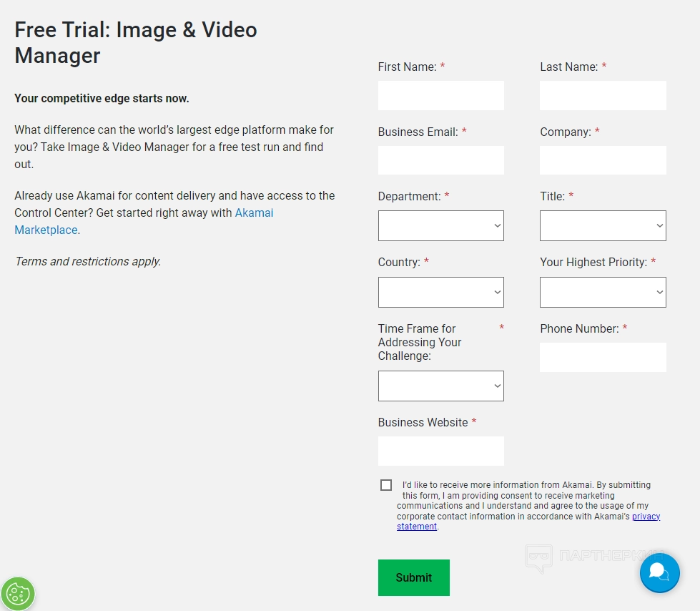Select the Company input field
The image size is (700, 611).
coord(602,160)
